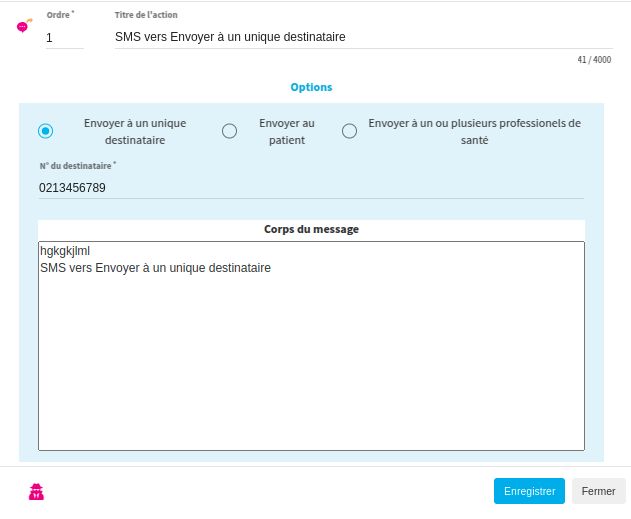Image resolution: width=631 pixels, height=519 pixels.
Task: Click the 'N° du destinataire' label
Action: pyautogui.click(x=77, y=165)
